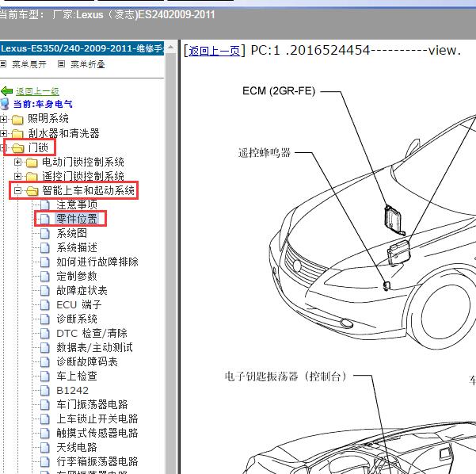Click the 系统图 page icon
The image size is (476, 474).
(x=45, y=233)
